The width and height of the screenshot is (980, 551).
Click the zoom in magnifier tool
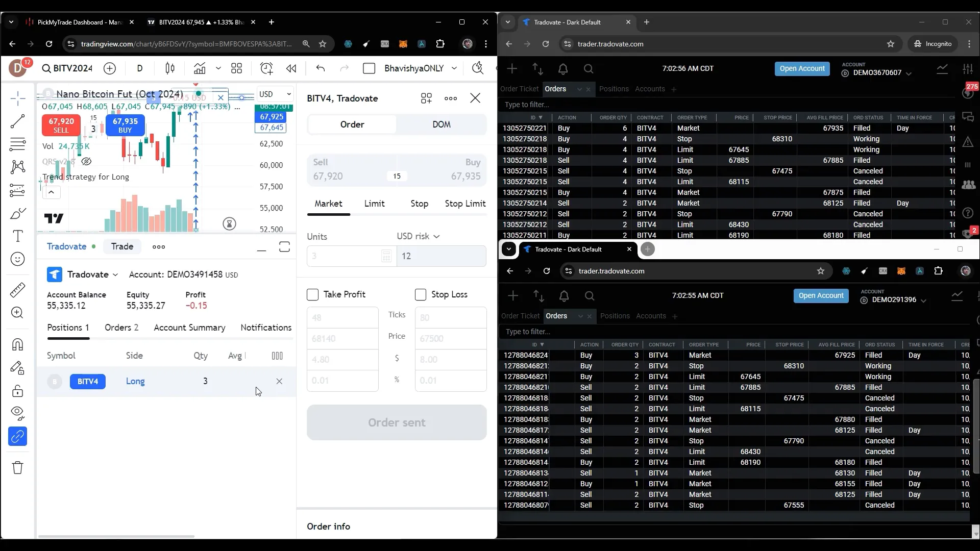click(x=18, y=313)
